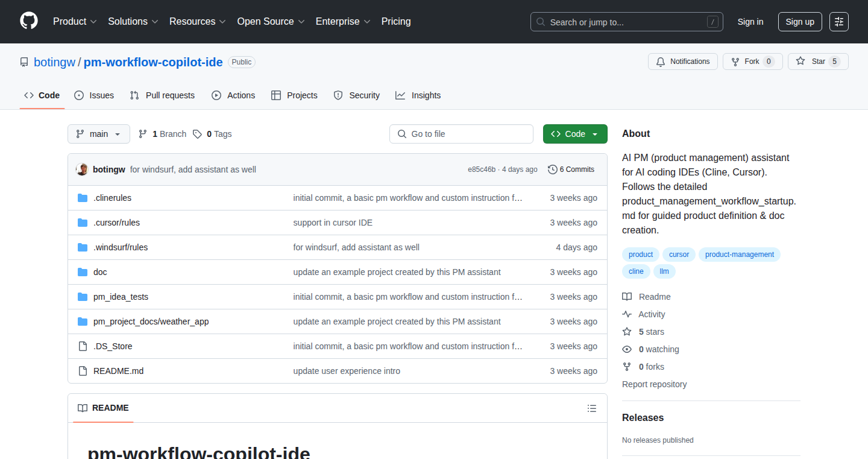Click the Sign up button

pos(800,22)
